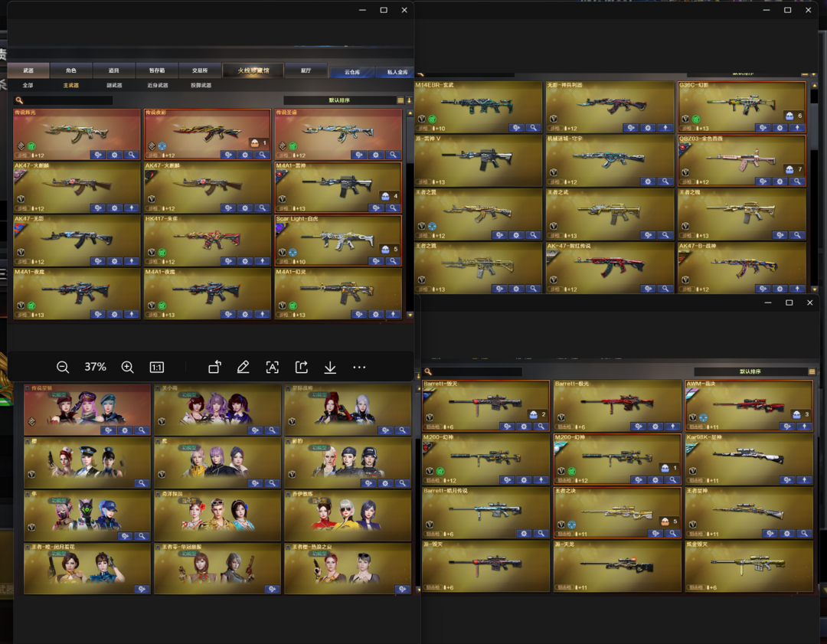Start text recognition in the image viewer
The width and height of the screenshot is (827, 644).
point(272,367)
